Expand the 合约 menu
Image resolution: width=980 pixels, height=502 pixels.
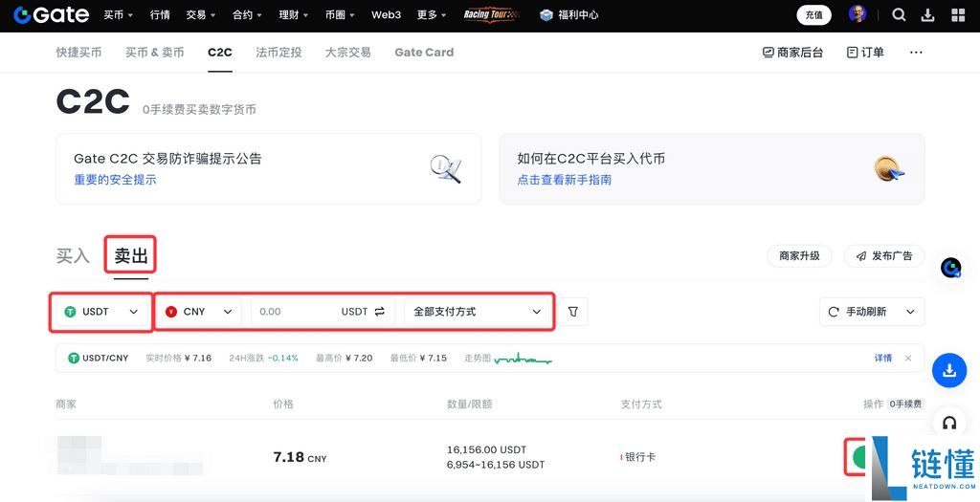247,15
